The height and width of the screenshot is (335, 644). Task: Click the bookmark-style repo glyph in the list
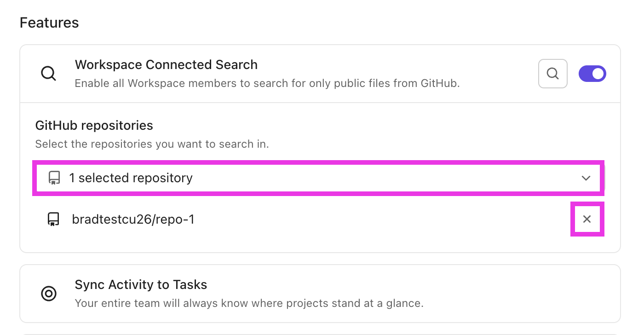coord(53,219)
